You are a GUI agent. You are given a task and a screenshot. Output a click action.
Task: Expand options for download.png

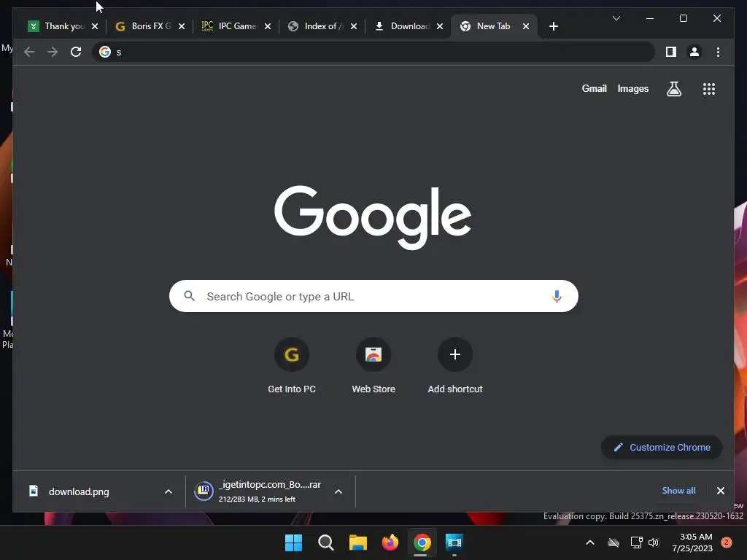coord(169,491)
